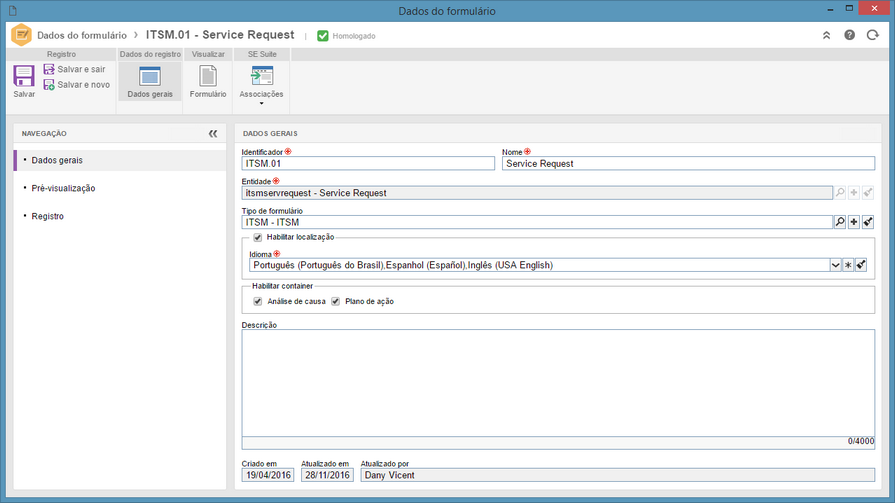Collapse ribbon with double chevron icon
895x503 pixels.
(826, 35)
